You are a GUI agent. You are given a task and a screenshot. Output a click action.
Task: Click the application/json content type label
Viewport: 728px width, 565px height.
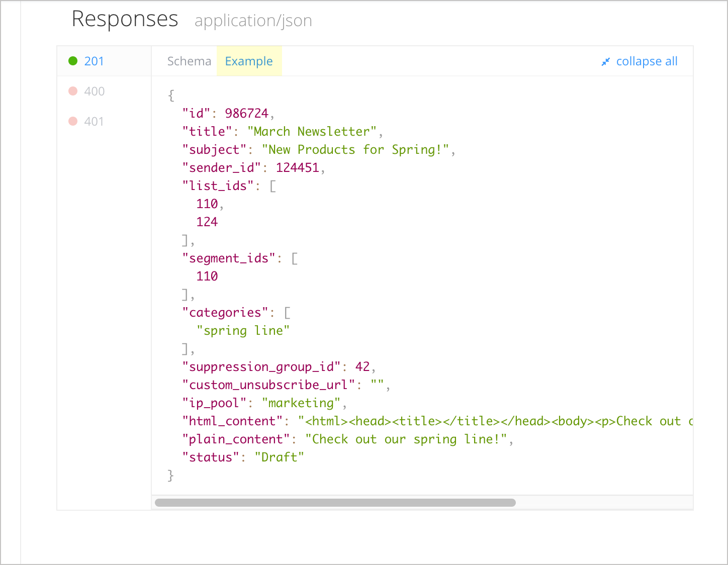point(253,21)
